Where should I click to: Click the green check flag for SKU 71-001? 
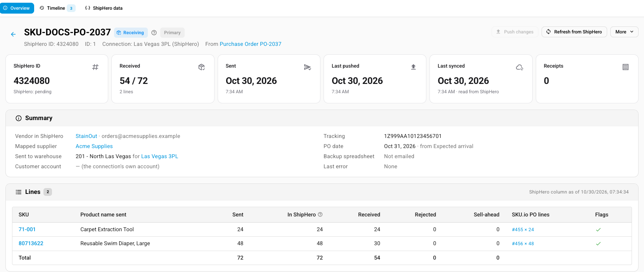(598, 230)
